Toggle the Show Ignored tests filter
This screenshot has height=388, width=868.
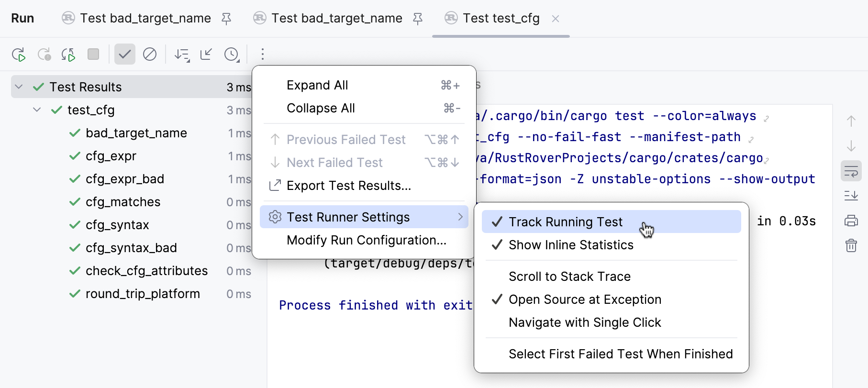pyautogui.click(x=150, y=54)
